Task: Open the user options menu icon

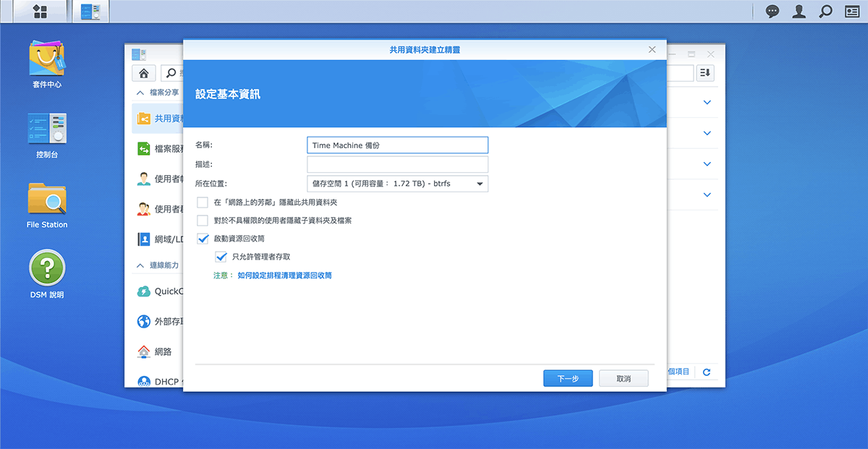Action: [x=799, y=11]
